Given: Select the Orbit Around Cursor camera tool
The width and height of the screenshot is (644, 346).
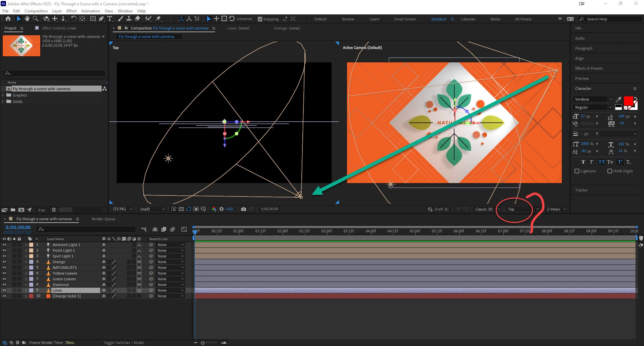Looking at the screenshot, I should [x=46, y=19].
